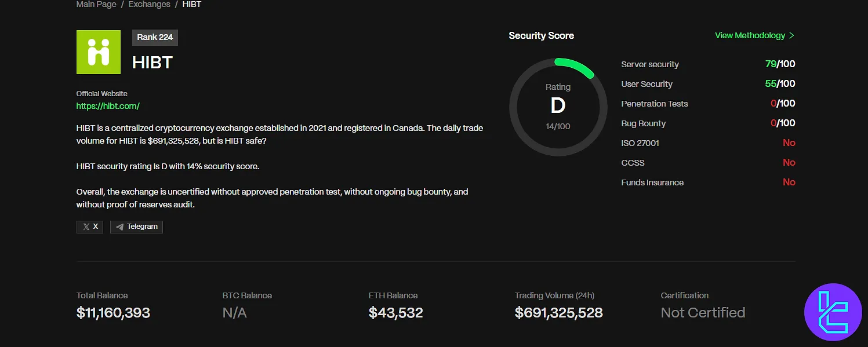Click View Methodology link
868x347 pixels.
(x=750, y=35)
